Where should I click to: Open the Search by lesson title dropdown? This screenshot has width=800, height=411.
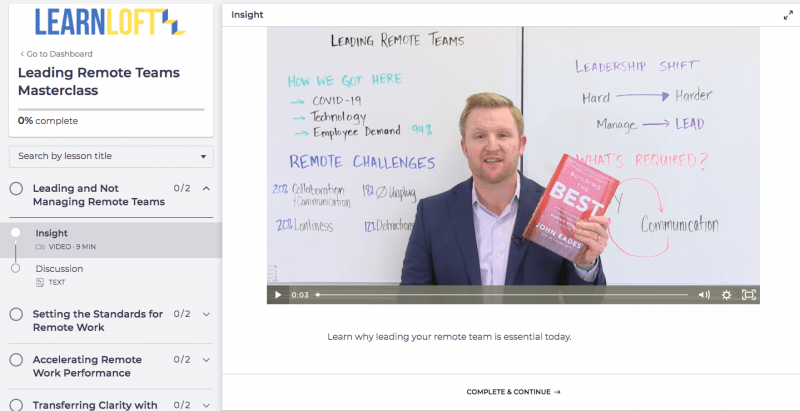click(111, 157)
